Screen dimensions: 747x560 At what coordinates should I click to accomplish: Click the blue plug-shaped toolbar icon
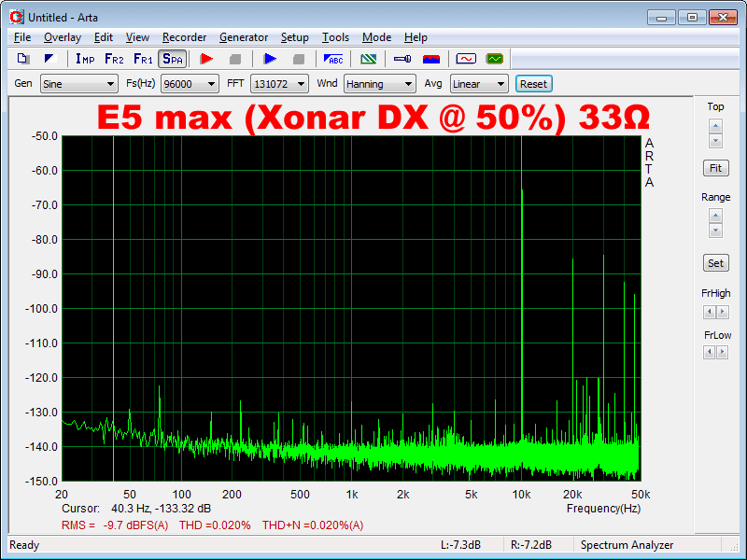coord(402,59)
